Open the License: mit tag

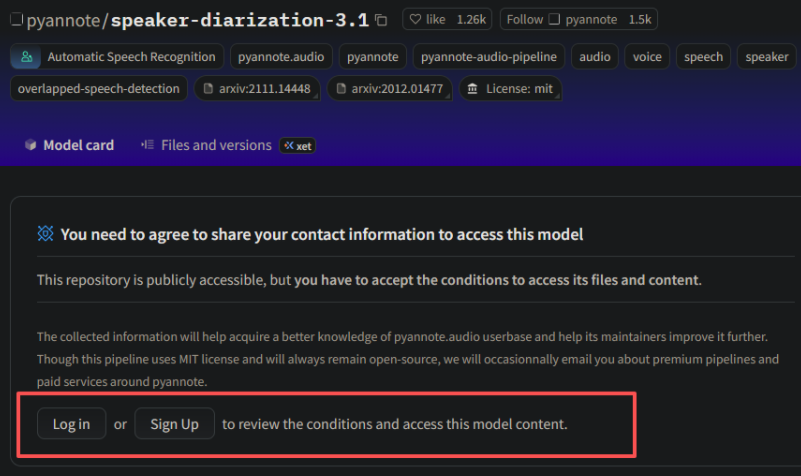point(510,88)
